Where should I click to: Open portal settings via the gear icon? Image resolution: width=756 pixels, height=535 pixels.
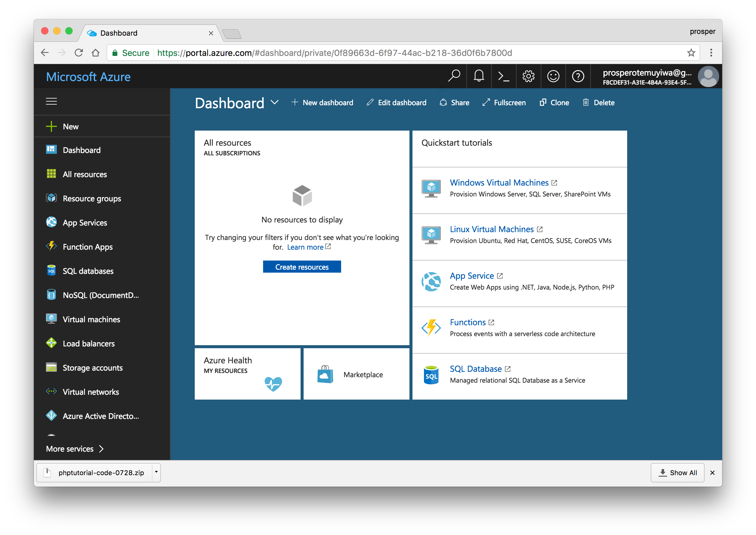[x=528, y=76]
